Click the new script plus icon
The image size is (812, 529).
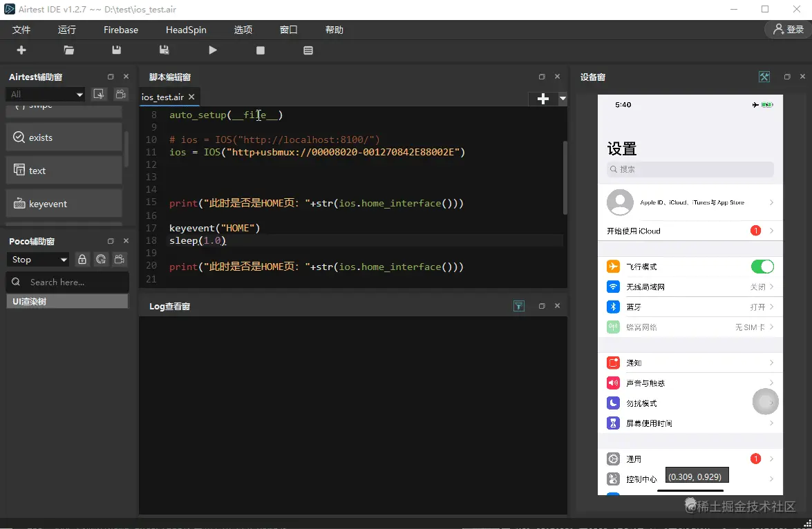pos(21,50)
